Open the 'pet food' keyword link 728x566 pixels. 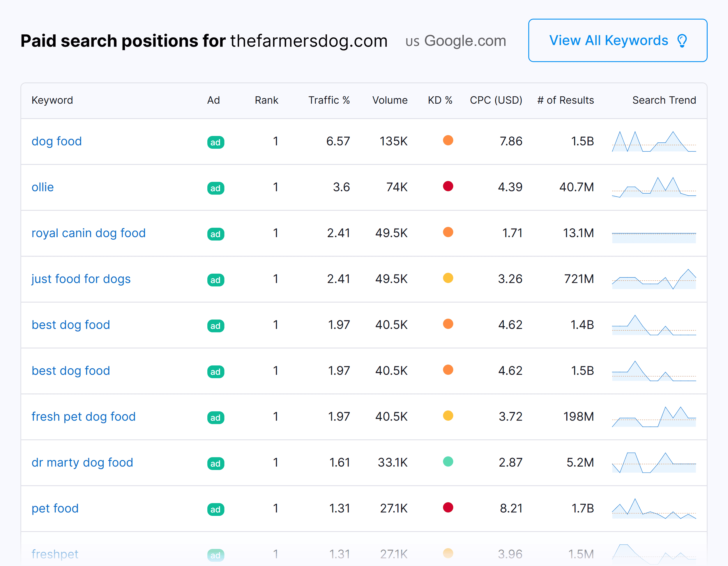coord(55,509)
